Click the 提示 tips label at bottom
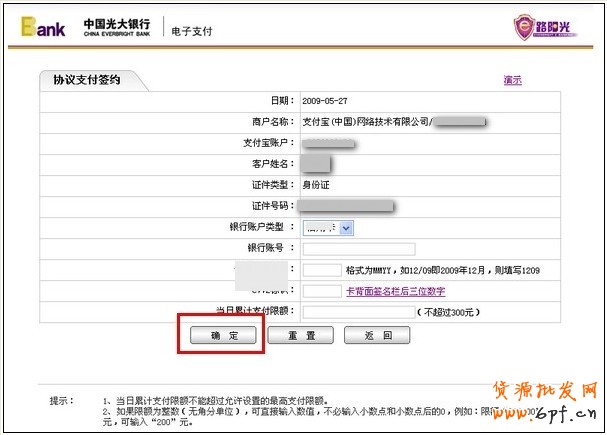 (62, 401)
